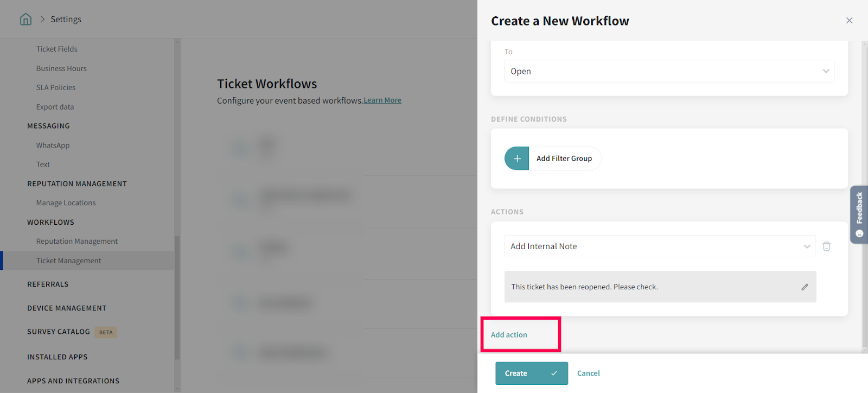Open the 'To' status dropdown showing Open
The image size is (868, 393).
click(x=669, y=71)
